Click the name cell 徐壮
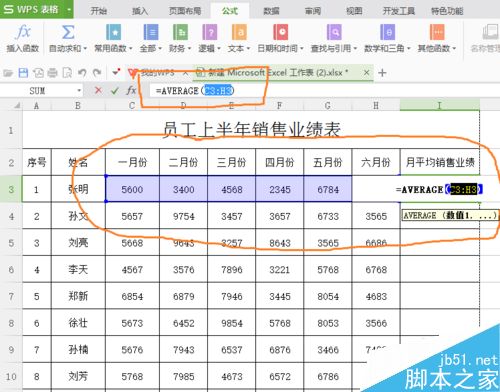 coord(78,323)
